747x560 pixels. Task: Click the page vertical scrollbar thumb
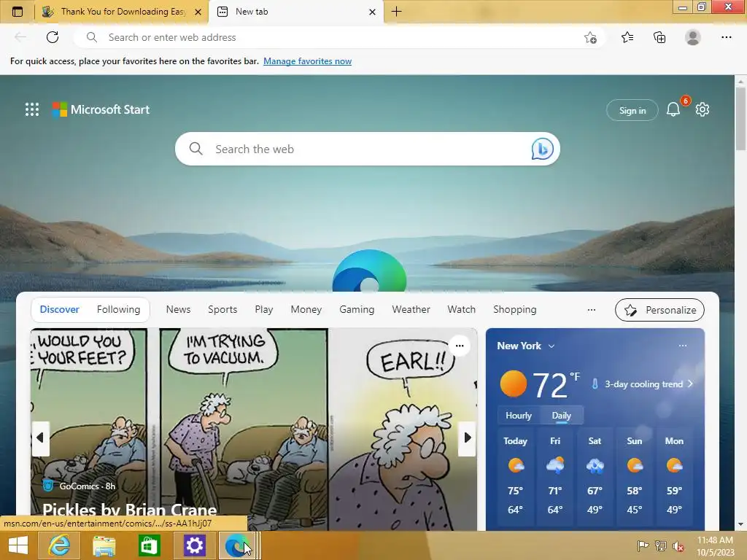(740, 118)
